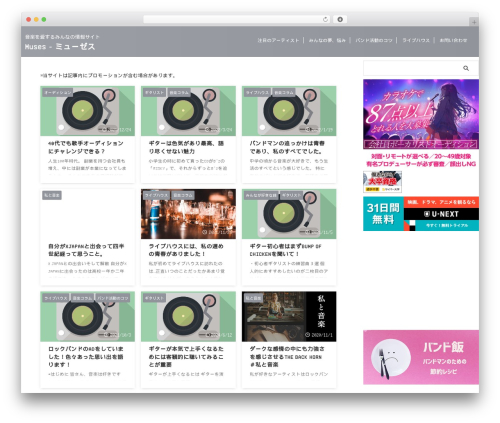Click the バンド活動のコツ tag on the ロックバンド card
Screen dimensions: 500x423
[x=113, y=298]
